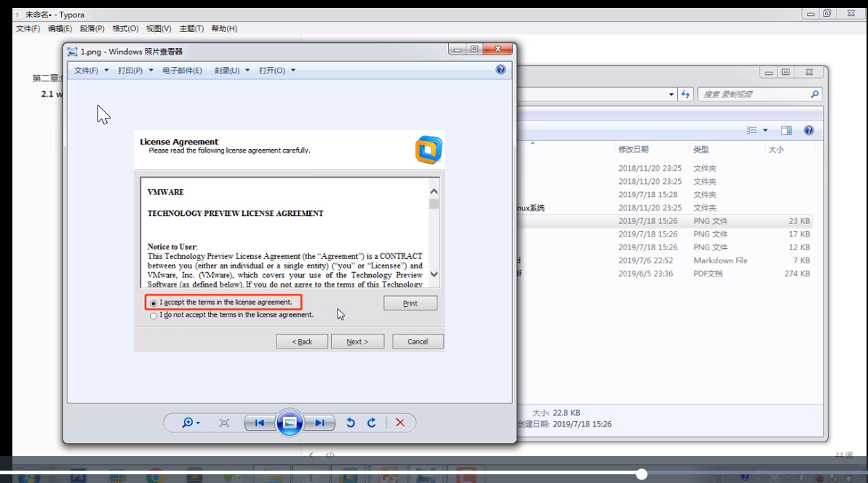Toggle the Explorer preview pane icon
Viewport: 868px width, 483px height.
786,130
